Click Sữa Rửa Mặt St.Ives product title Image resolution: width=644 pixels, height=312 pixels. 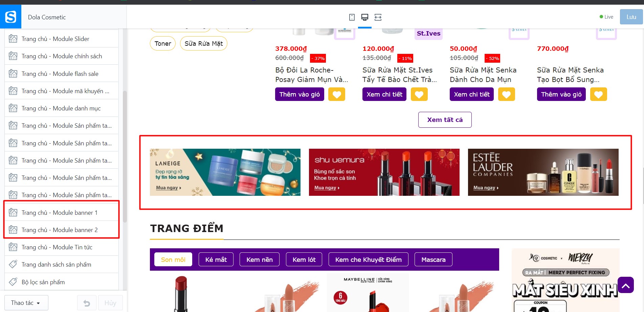click(400, 75)
